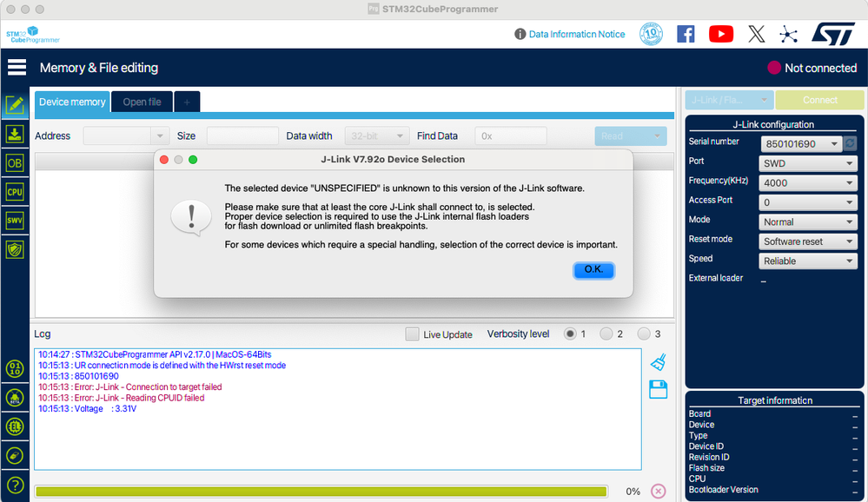
Task: Select the CPU debug panel
Action: click(x=15, y=191)
